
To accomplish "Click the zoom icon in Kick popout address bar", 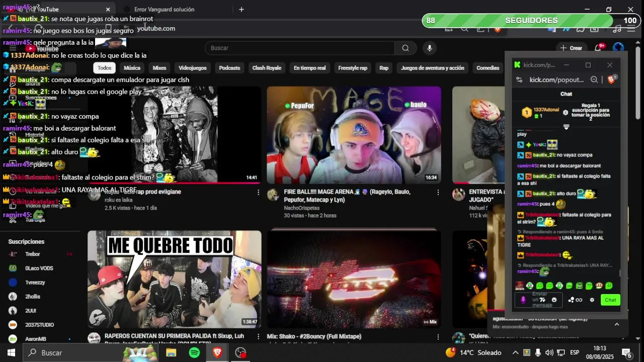I will [594, 79].
